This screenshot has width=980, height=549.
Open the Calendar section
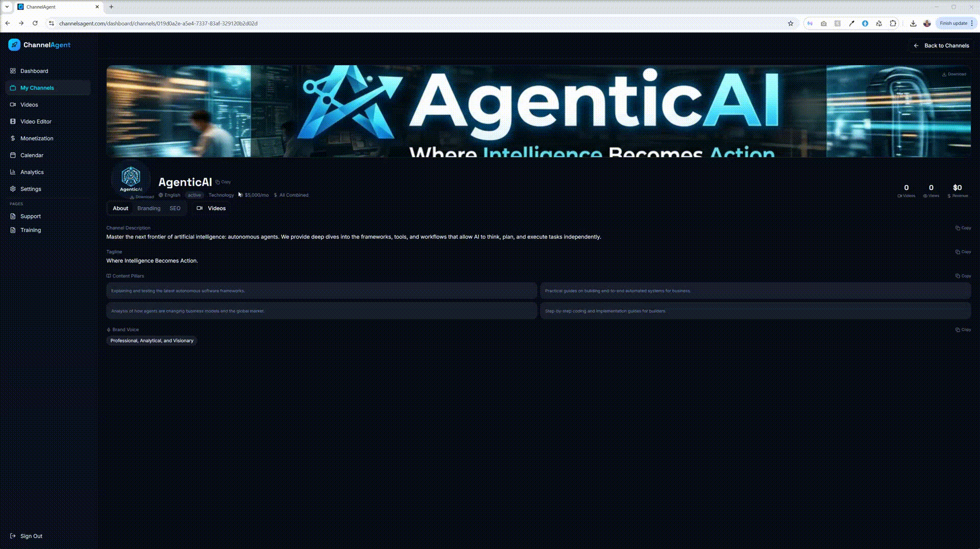coord(32,155)
